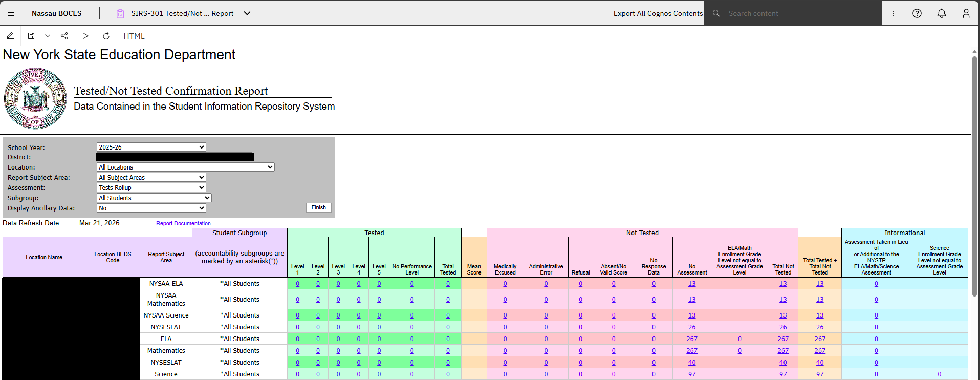
Task: Click the report clipboard icon
Action: pyautogui.click(x=120, y=14)
